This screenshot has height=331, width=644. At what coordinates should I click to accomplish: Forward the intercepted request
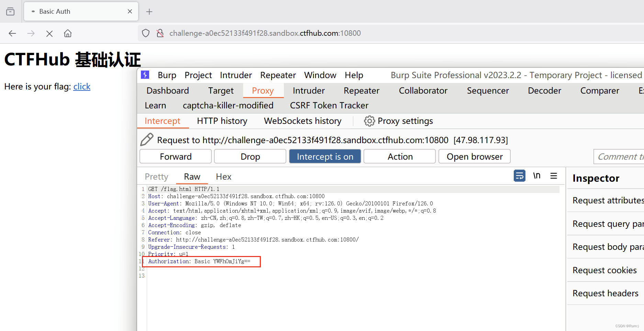pos(175,156)
